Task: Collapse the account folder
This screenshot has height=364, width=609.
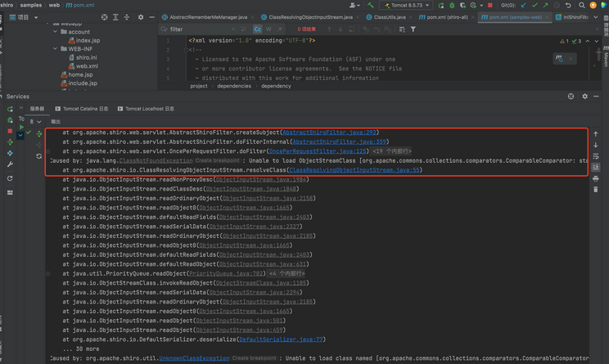Action: tap(55, 32)
